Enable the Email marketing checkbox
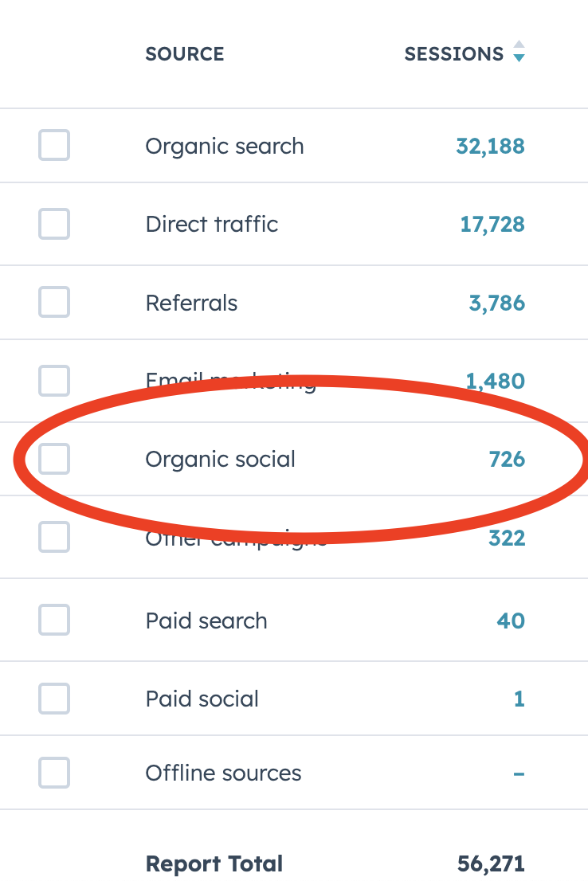 click(x=54, y=381)
